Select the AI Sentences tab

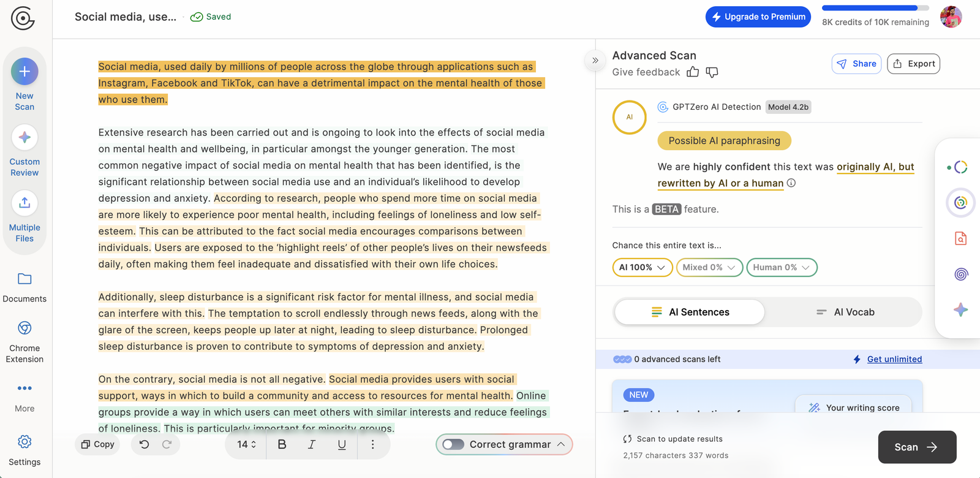click(690, 312)
